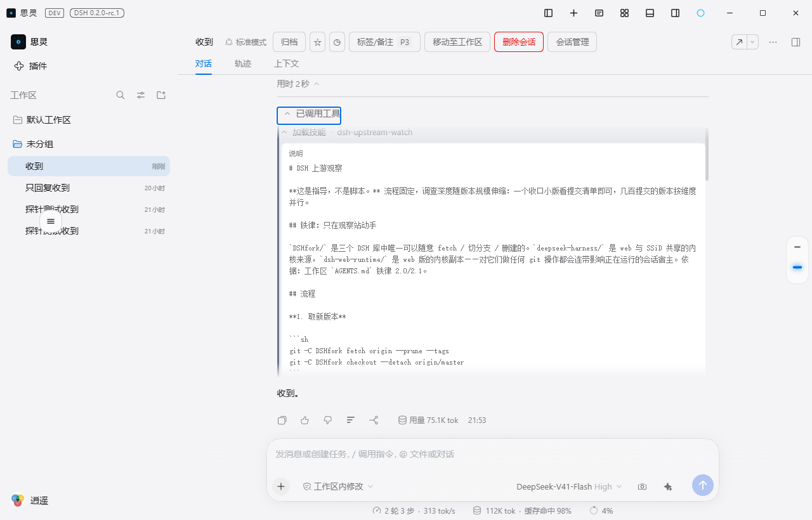
Task: Click the red 删除会话 button
Action: click(519, 42)
